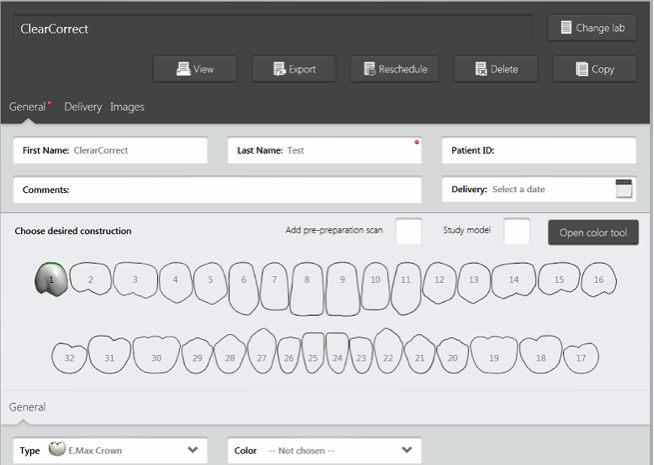Expand the Color Not chosen dropdown
Image resolution: width=654 pixels, height=465 pixels.
(x=324, y=450)
